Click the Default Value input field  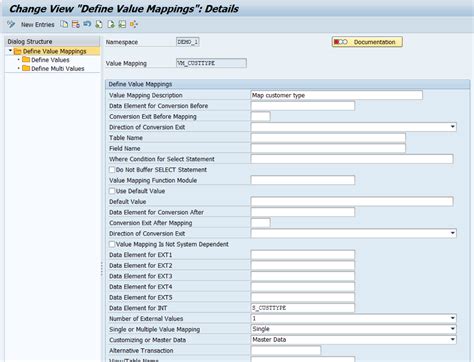pos(352,201)
